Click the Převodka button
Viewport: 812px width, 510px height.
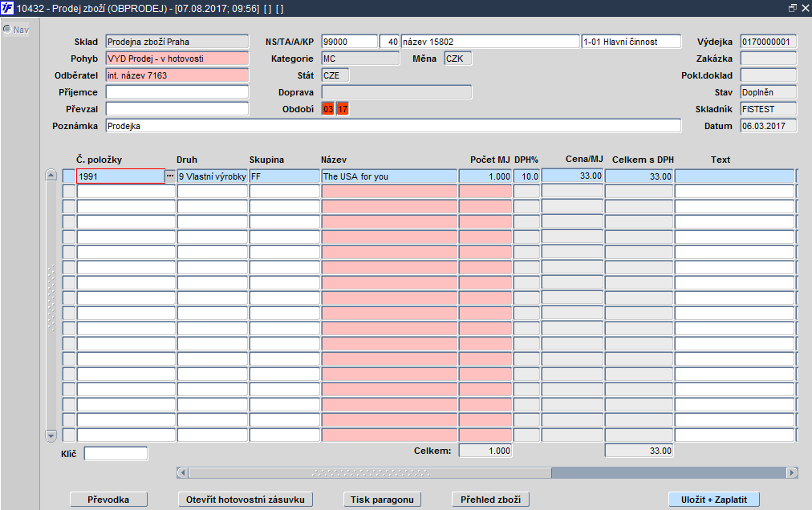point(108,500)
